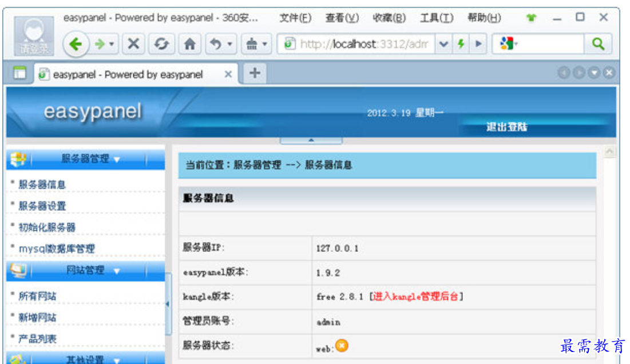This screenshot has height=364, width=630.
Task: Click the lightning speed mode icon
Action: point(461,44)
